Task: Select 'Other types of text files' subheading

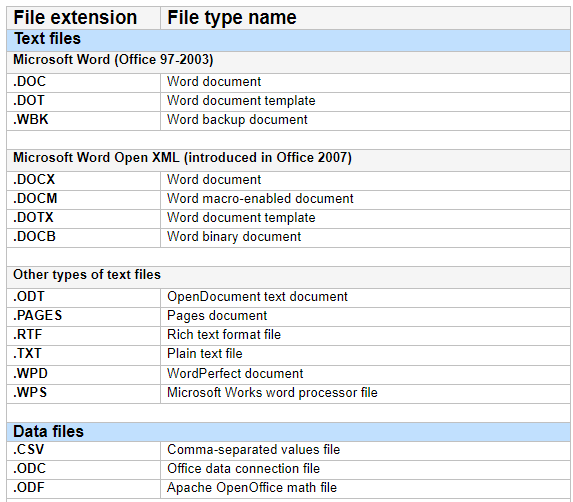Action: click(288, 277)
